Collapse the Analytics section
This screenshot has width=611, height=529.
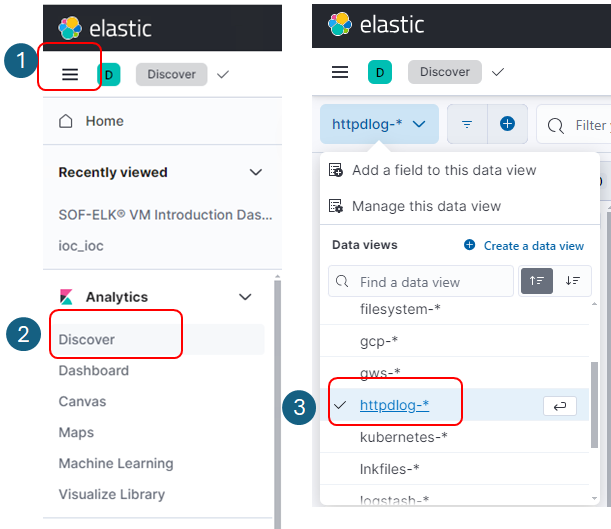coord(245,297)
